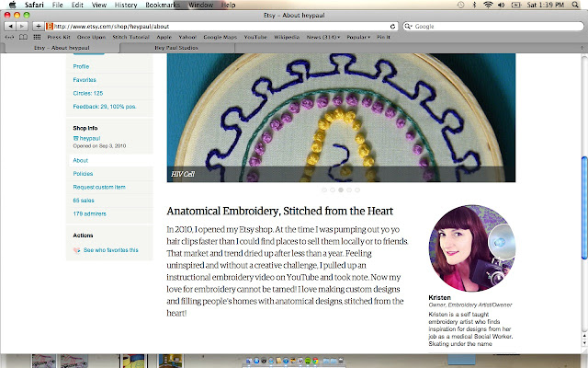
Task: Click the Pin It bookmarklet
Action: tap(383, 37)
